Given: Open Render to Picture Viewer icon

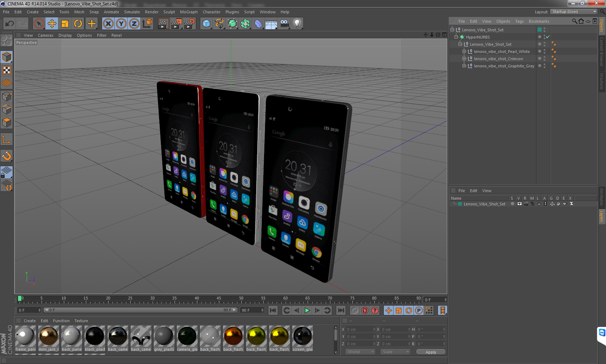Looking at the screenshot, I should tap(176, 24).
